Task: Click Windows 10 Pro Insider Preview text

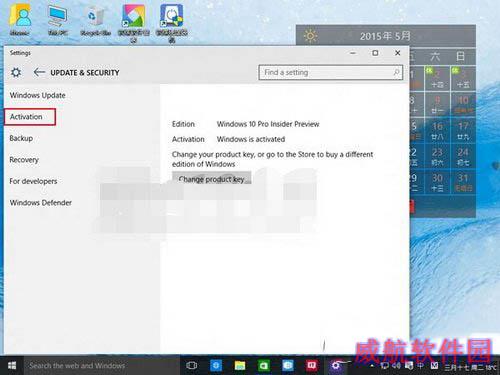Action: pyautogui.click(x=268, y=124)
